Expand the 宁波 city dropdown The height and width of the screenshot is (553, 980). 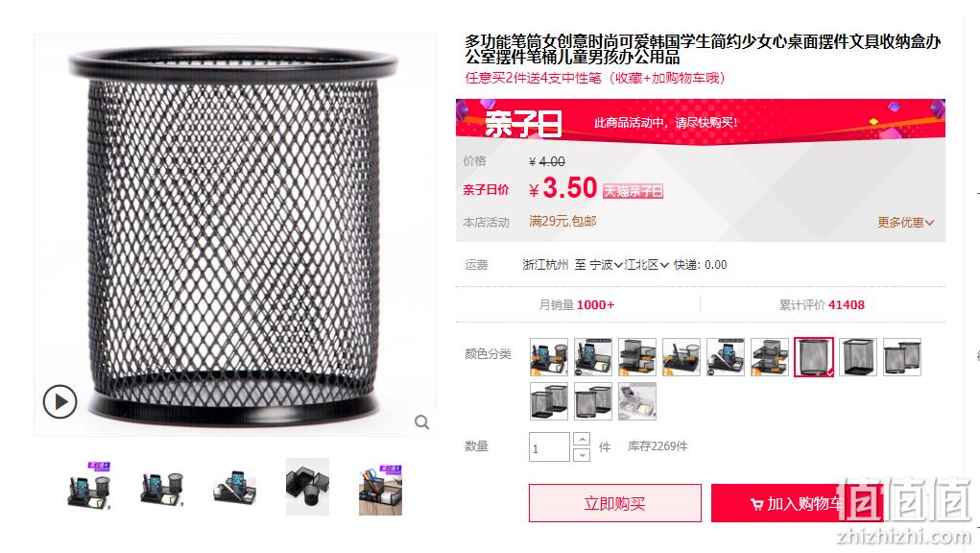click(x=606, y=265)
